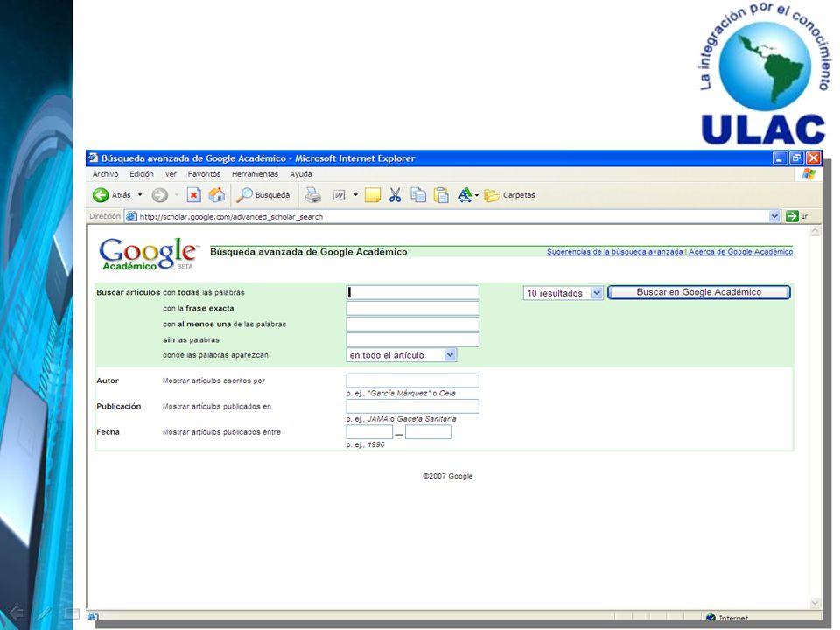Image resolution: width=840 pixels, height=630 pixels.
Task: Click the Publicación text field
Action: 412,407
